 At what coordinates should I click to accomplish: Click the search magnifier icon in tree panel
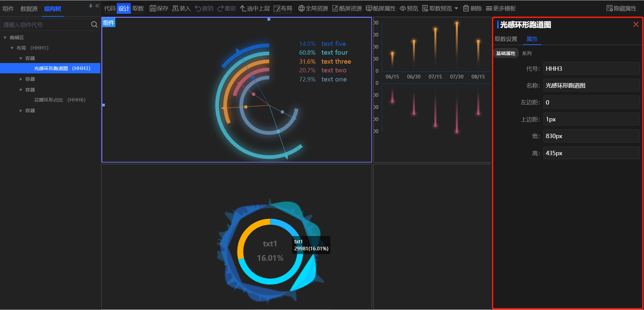coord(94,24)
